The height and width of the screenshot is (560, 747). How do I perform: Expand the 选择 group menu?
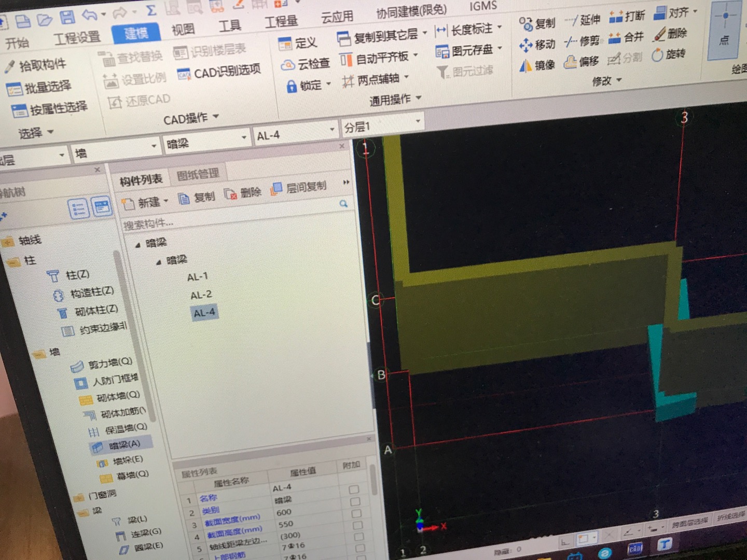point(36,133)
